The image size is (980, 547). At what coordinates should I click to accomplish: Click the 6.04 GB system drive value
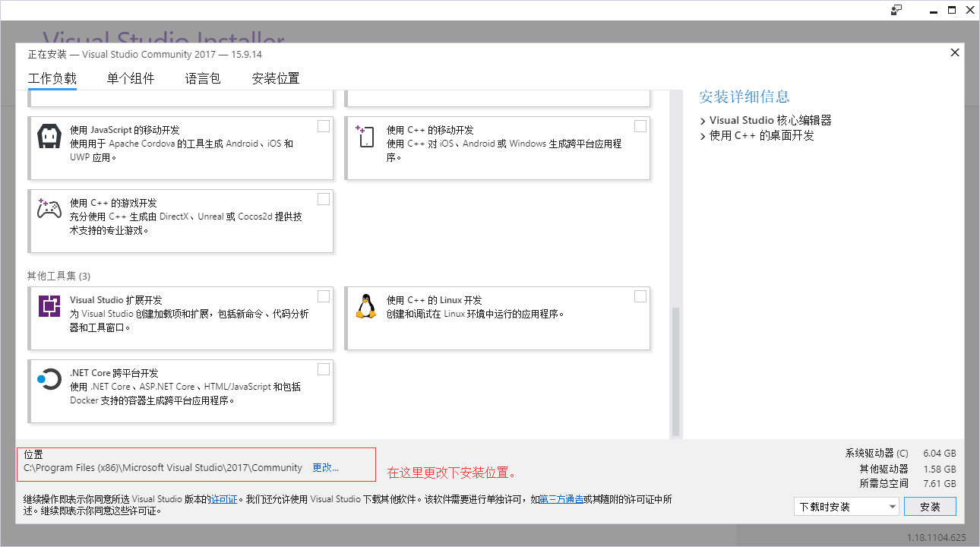click(940, 454)
